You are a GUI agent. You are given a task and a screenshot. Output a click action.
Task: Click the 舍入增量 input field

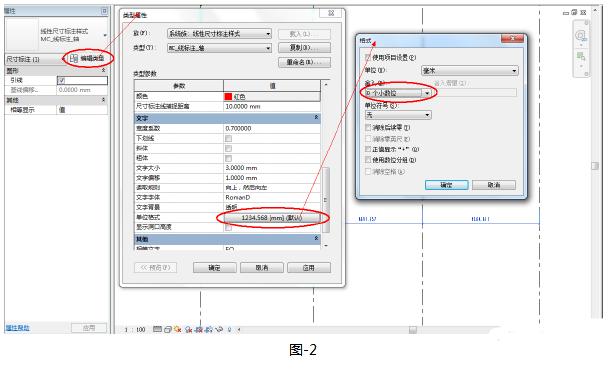click(x=475, y=93)
